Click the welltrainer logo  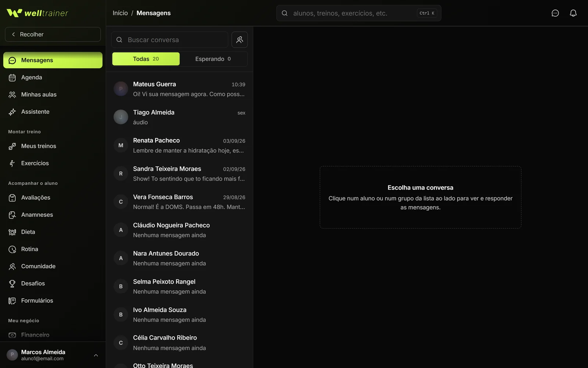[37, 13]
